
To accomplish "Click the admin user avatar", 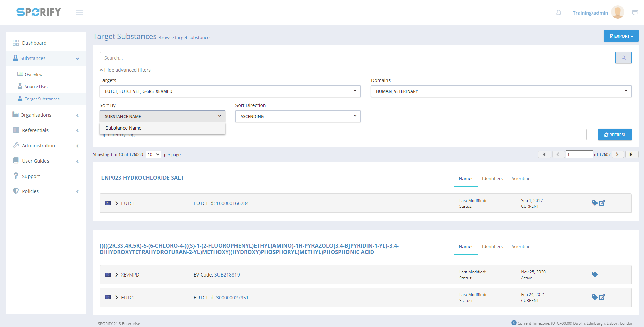I will [618, 13].
